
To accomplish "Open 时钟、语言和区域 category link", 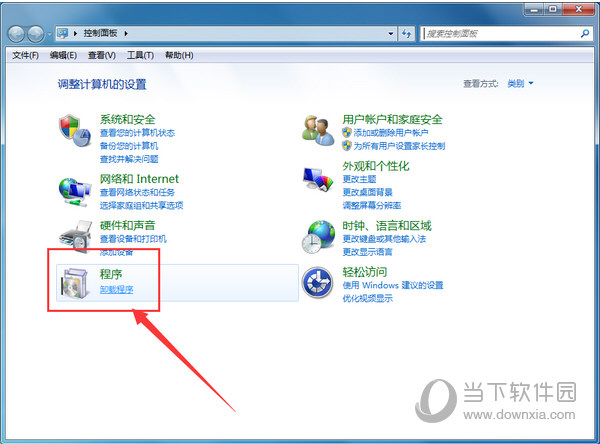I will point(387,226).
